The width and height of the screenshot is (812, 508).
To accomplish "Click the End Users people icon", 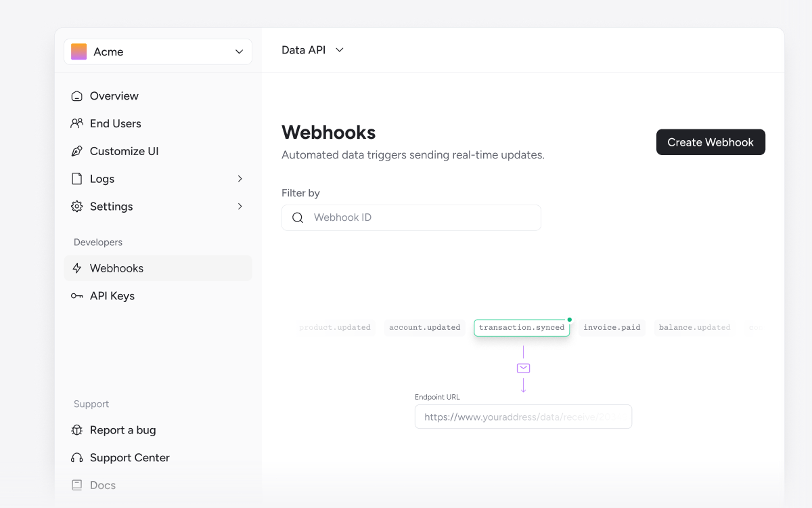I will click(77, 124).
